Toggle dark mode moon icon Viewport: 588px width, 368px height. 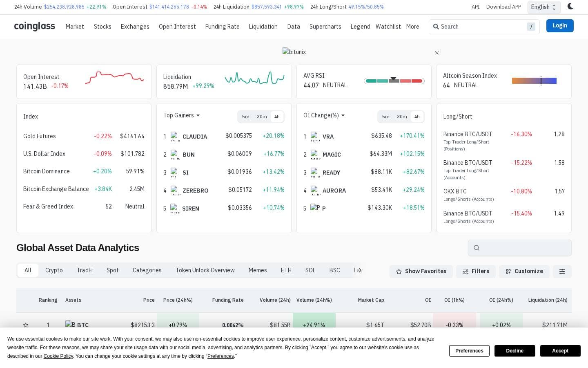click(x=570, y=7)
